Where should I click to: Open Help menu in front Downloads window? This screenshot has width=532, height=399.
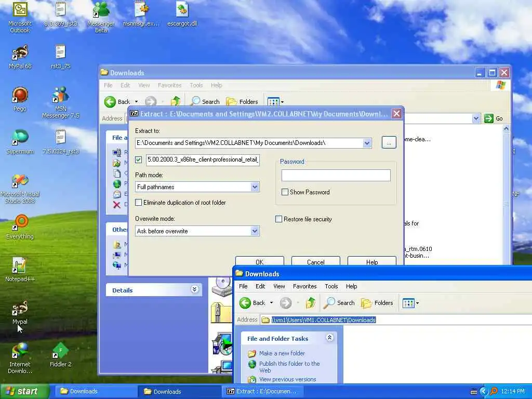click(x=352, y=286)
